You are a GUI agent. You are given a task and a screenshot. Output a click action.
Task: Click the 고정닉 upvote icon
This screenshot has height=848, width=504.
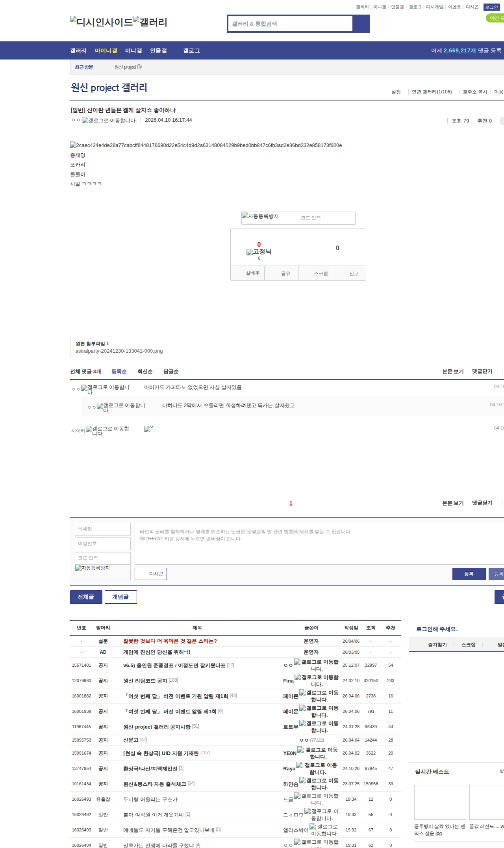tap(259, 252)
